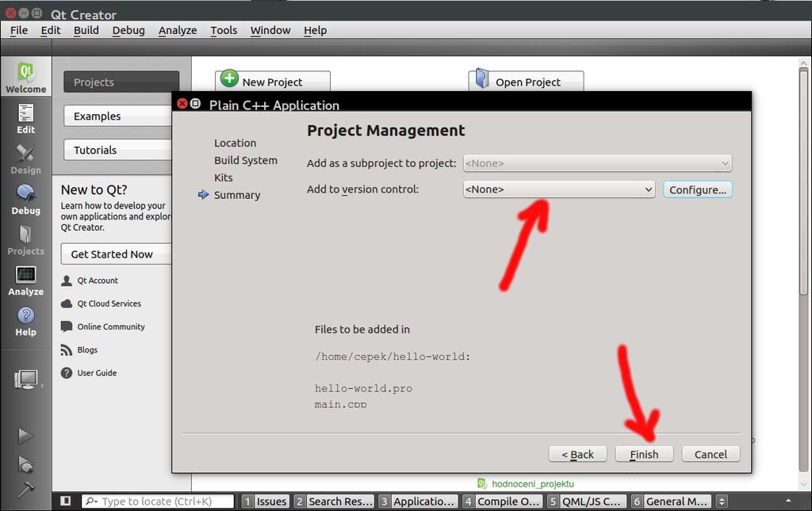
Task: Click the Location wizard step
Action: pos(235,143)
